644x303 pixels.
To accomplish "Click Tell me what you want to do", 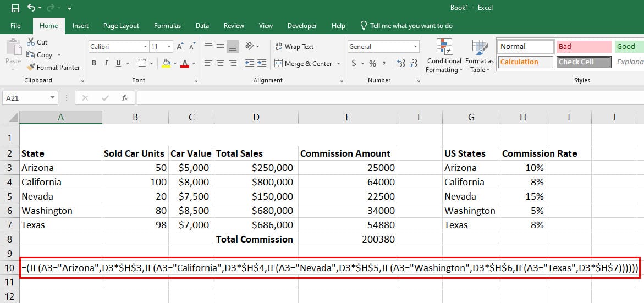I will point(406,25).
